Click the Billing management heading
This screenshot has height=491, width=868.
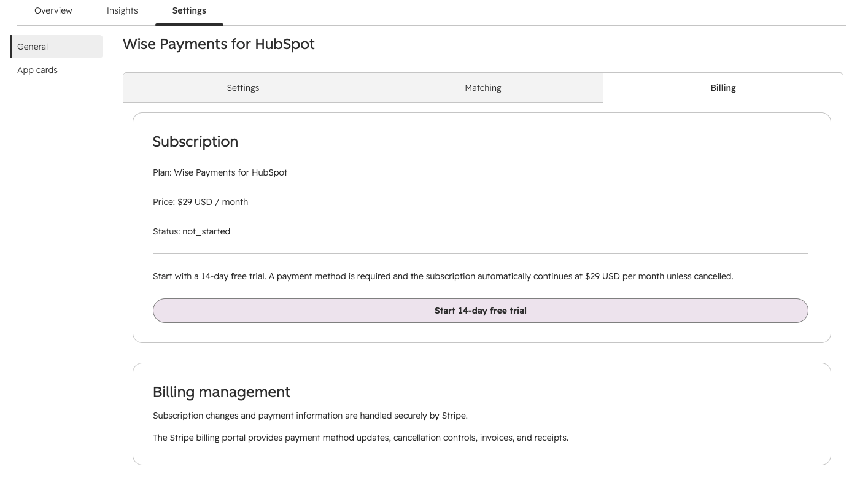[x=222, y=392]
